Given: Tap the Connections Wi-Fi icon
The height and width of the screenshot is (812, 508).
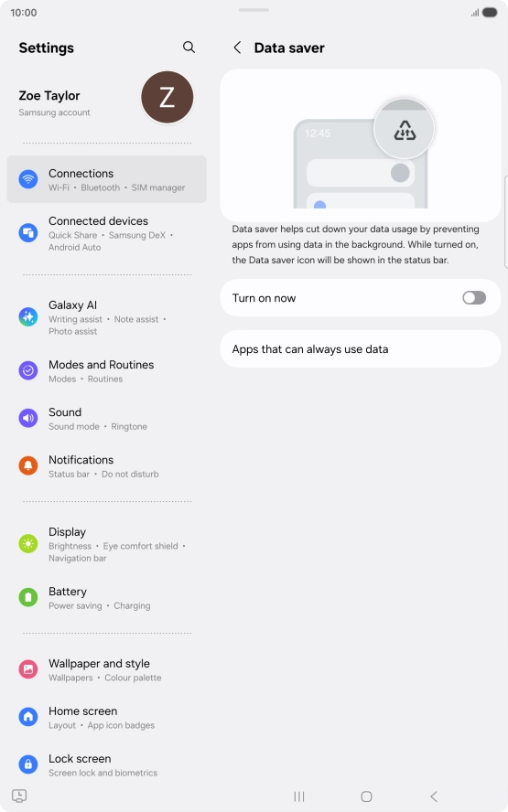Looking at the screenshot, I should click(x=28, y=179).
